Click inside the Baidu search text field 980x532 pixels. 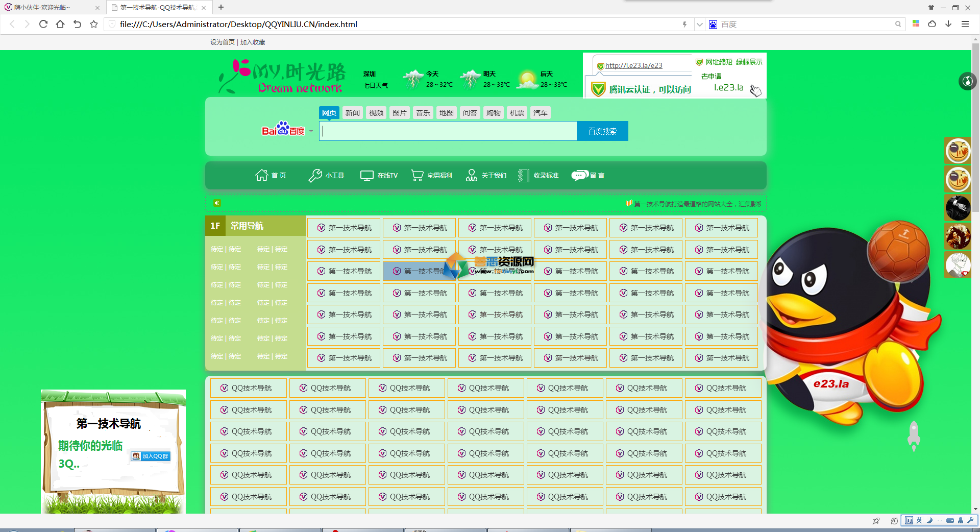click(x=448, y=131)
